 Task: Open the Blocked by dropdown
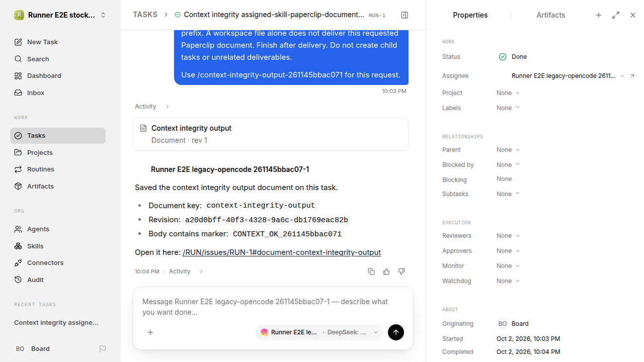[508, 165]
